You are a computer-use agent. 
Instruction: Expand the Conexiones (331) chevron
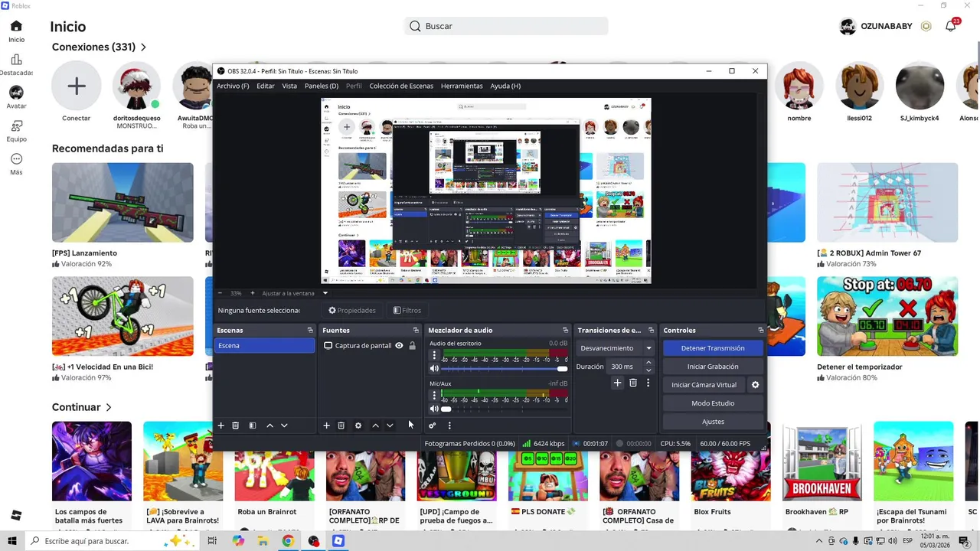tap(143, 47)
